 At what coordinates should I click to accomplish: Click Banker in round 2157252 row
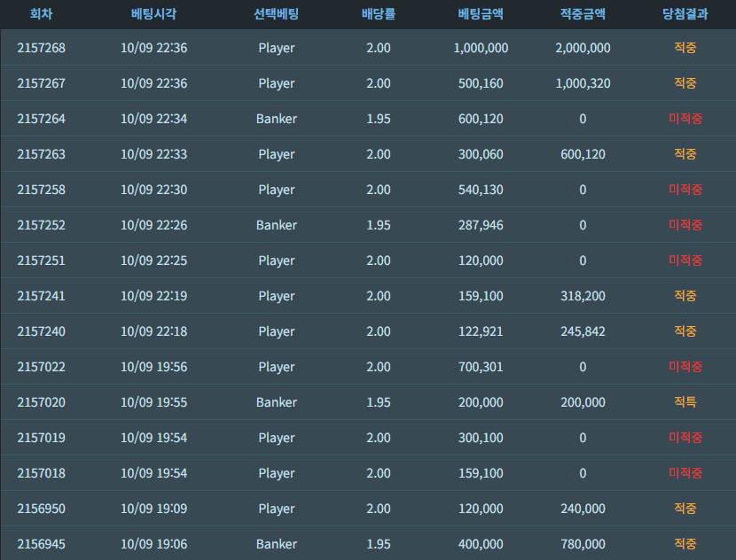coord(277,225)
